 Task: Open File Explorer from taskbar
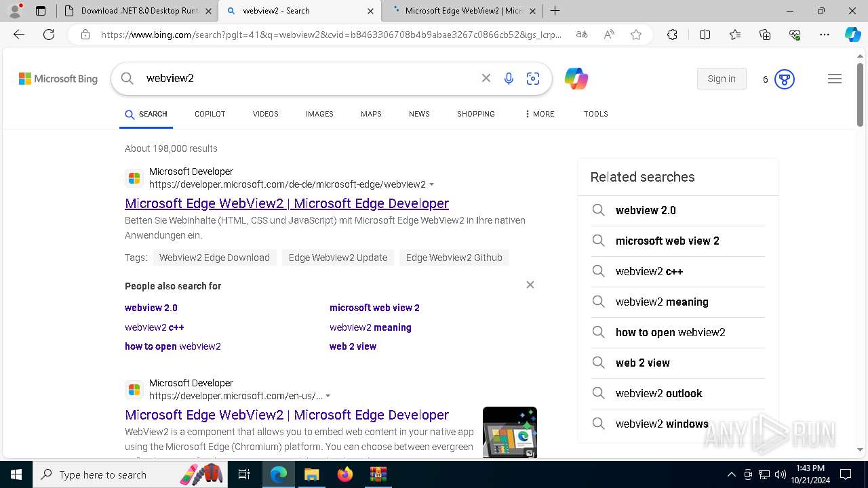[x=311, y=474]
